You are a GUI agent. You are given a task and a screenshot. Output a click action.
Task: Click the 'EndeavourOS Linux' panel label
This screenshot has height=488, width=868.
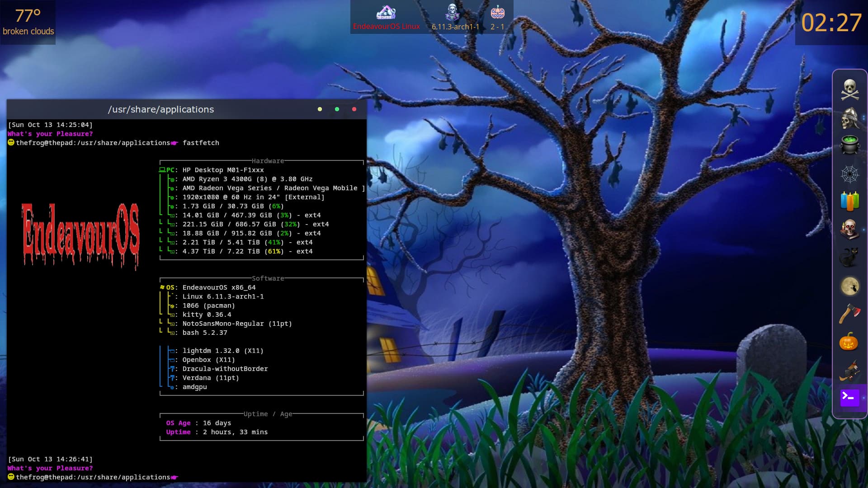(x=386, y=27)
